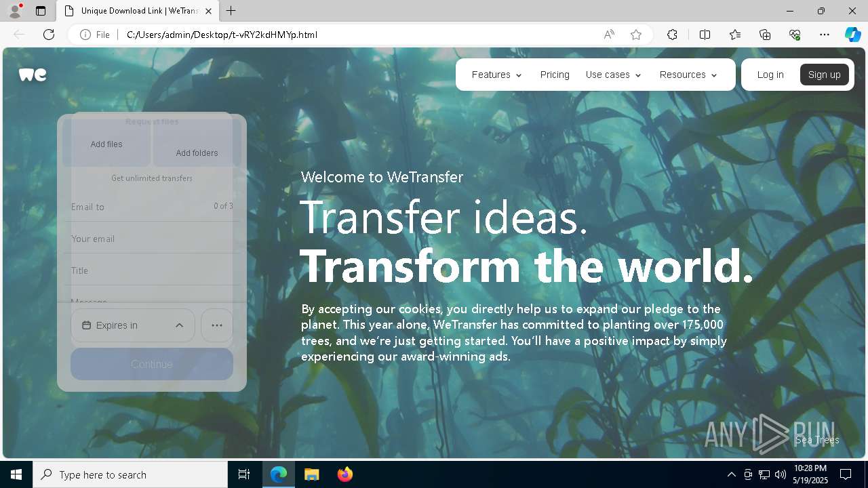
Task: Open the three-dots transfer options
Action: point(217,325)
